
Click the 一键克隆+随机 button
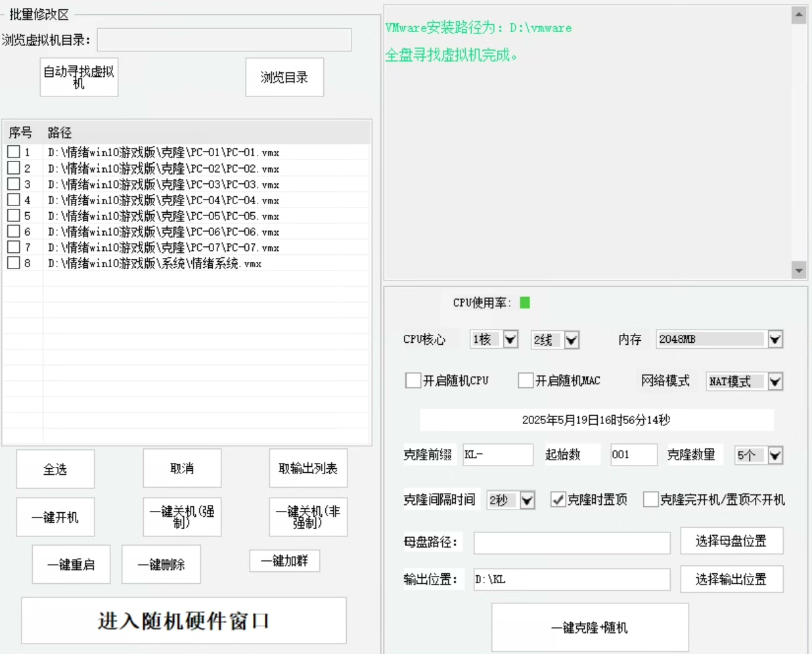[589, 628]
